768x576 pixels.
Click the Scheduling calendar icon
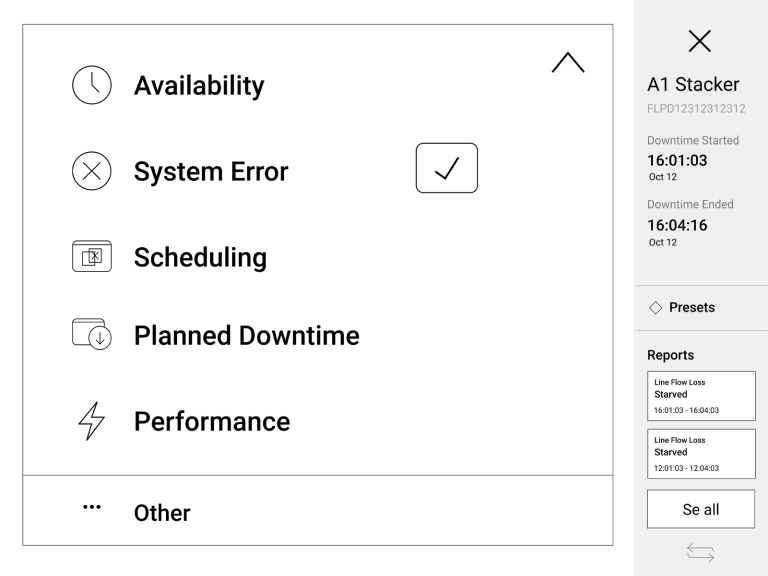click(89, 258)
